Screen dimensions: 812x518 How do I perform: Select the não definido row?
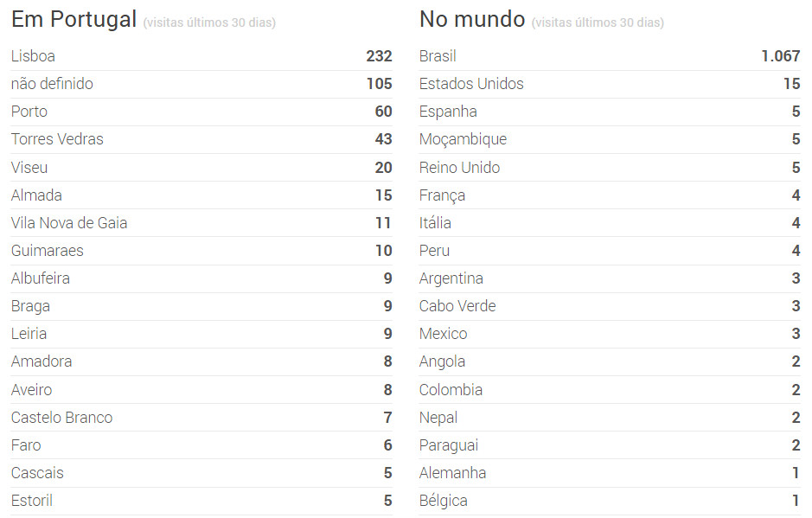(x=201, y=84)
